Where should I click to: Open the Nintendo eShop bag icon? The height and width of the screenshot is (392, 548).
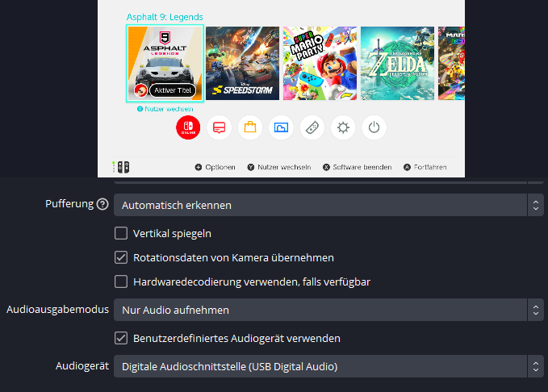[250, 127]
